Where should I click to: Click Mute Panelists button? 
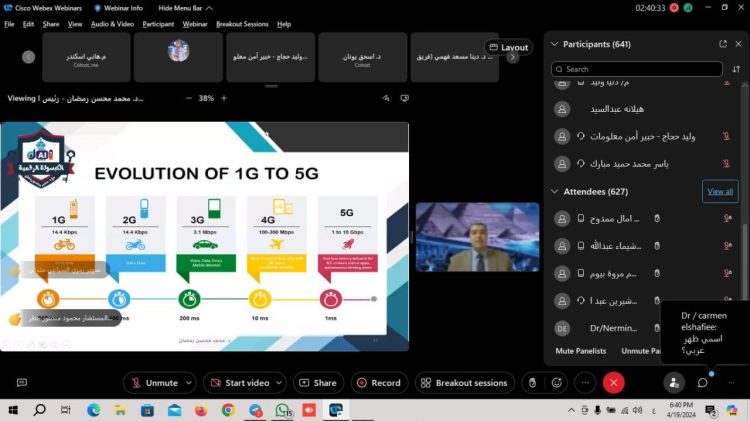coord(581,351)
